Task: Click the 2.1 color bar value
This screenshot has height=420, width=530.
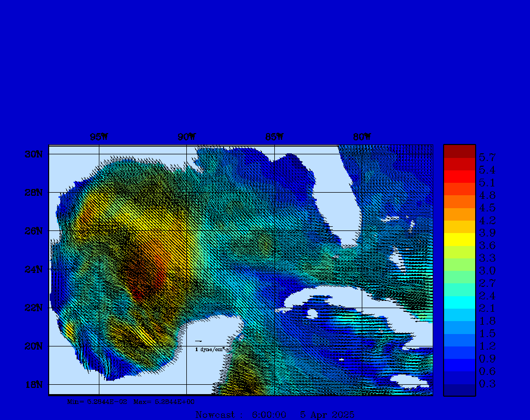Action: tap(487, 308)
